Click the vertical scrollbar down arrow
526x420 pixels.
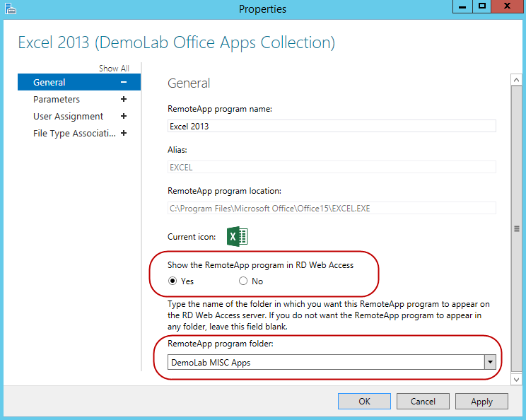[517, 380]
